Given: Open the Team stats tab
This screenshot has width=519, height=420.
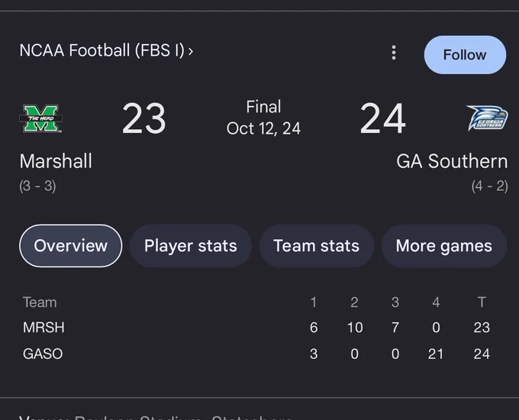Looking at the screenshot, I should pyautogui.click(x=317, y=246).
